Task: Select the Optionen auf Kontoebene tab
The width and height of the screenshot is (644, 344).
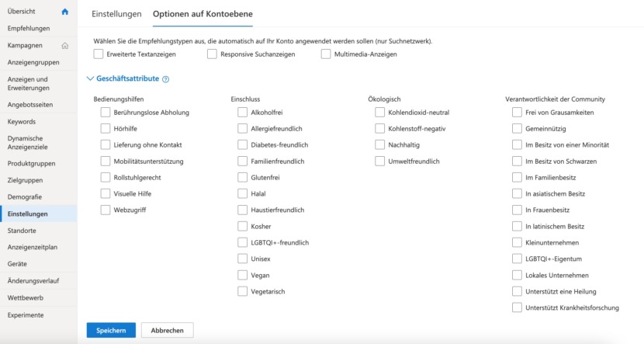Action: 203,14
